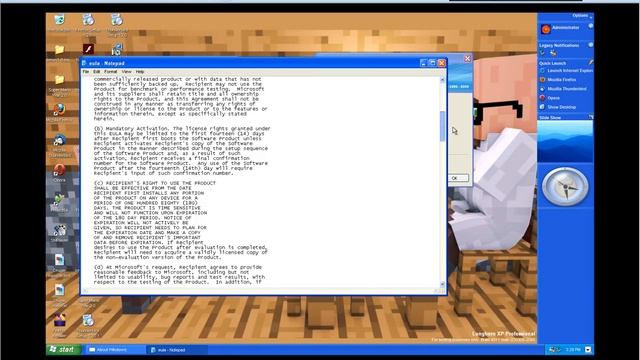This screenshot has width=640, height=360.
Task: Launch Internet Explorer from the sidebar Quick Launch
Action: tap(566, 71)
